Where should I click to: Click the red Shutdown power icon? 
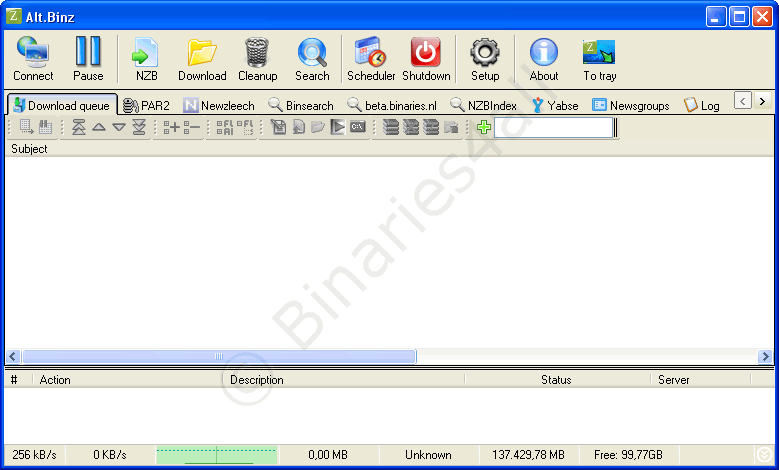tap(426, 52)
